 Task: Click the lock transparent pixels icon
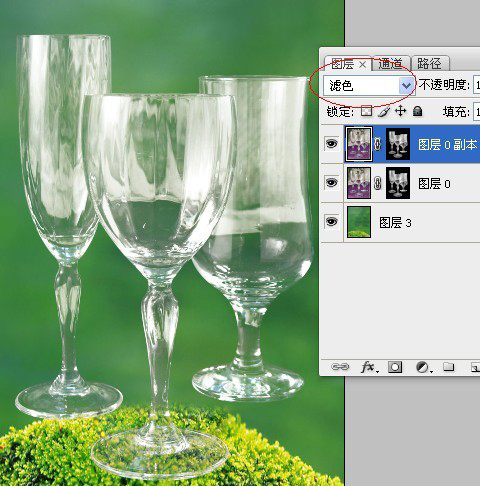[366, 111]
